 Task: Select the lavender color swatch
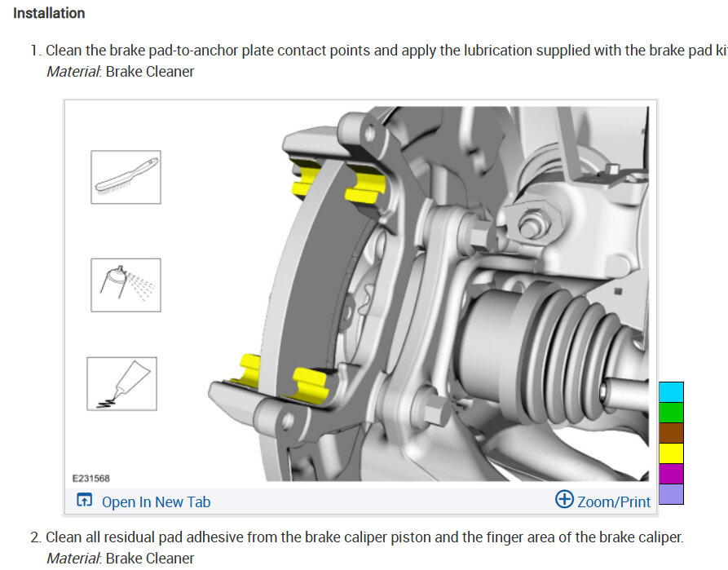pos(672,494)
